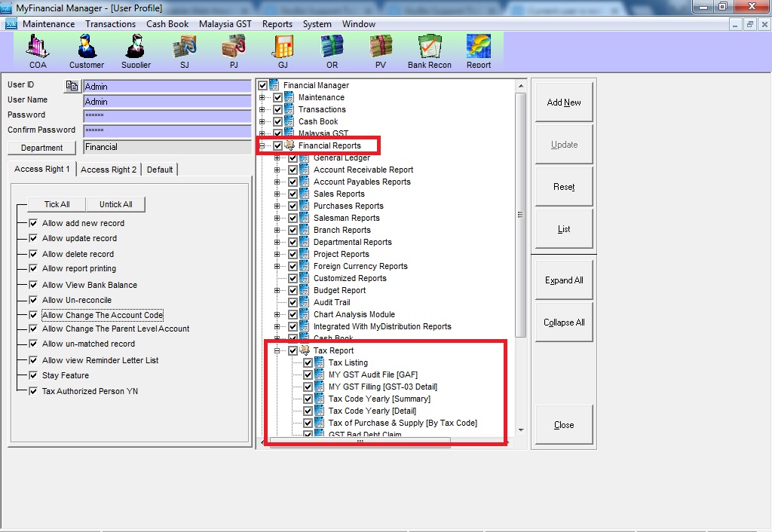Viewport: 772px width, 532px height.
Task: Open the PJ purchase journal icon
Action: [x=234, y=50]
